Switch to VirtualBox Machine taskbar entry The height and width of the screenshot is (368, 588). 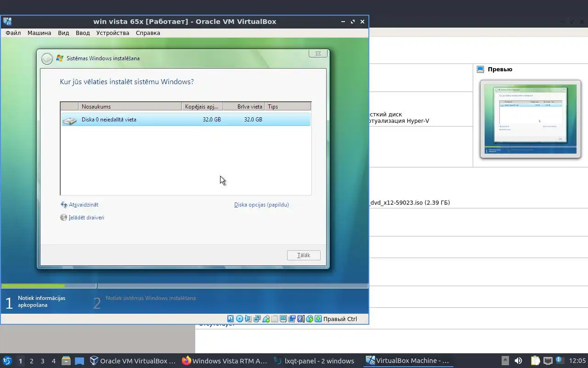pos(407,361)
